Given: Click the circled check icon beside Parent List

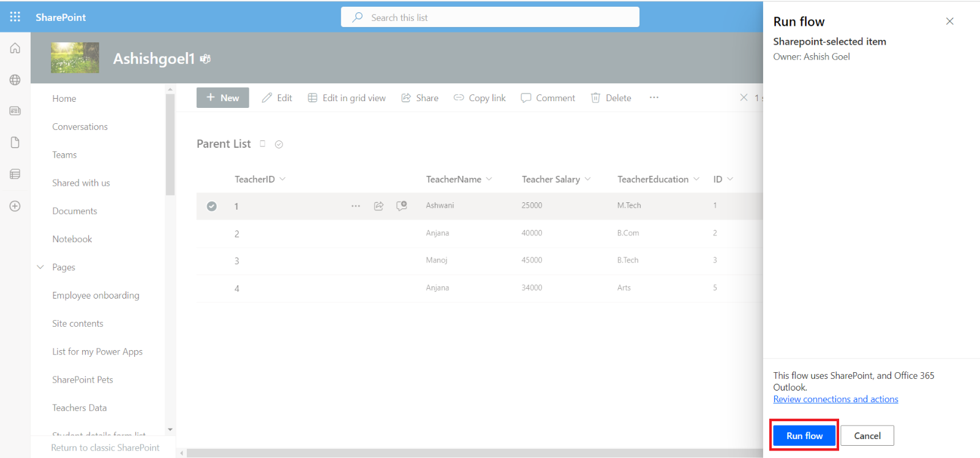Looking at the screenshot, I should click(279, 144).
